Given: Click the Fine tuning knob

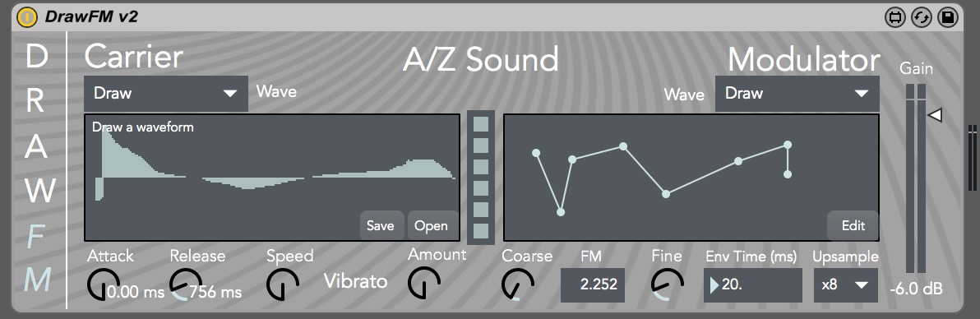Looking at the screenshot, I should tap(667, 284).
